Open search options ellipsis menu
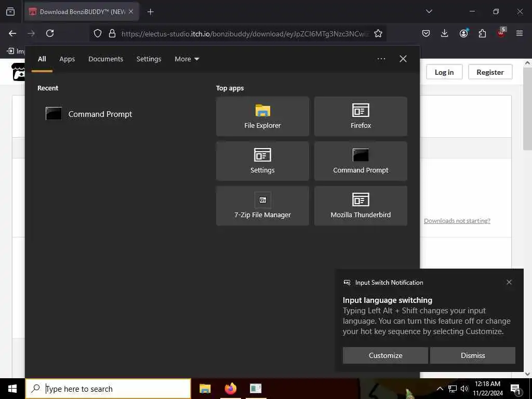 coord(381,59)
